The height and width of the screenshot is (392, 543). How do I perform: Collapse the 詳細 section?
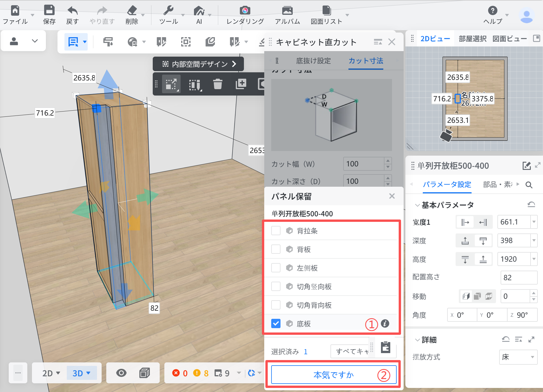tap(417, 340)
